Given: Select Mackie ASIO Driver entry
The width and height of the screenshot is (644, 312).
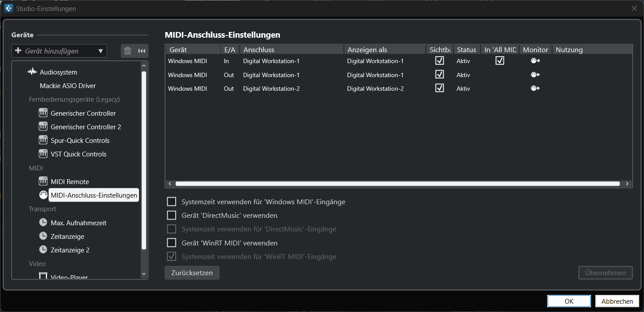Looking at the screenshot, I should point(67,86).
